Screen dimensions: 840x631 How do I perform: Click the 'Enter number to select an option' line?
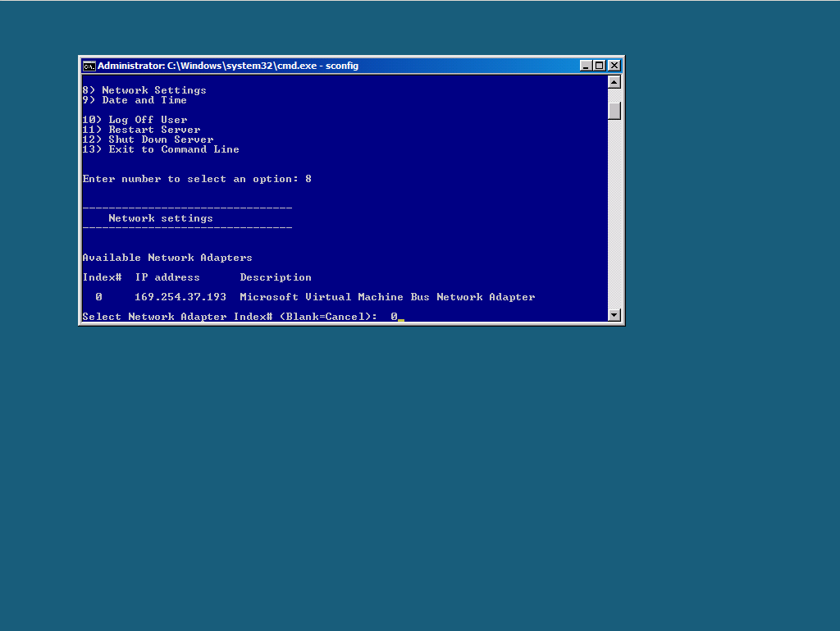197,179
